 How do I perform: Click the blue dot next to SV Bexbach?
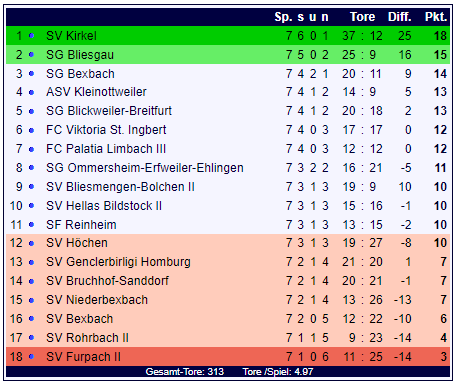pyautogui.click(x=31, y=319)
